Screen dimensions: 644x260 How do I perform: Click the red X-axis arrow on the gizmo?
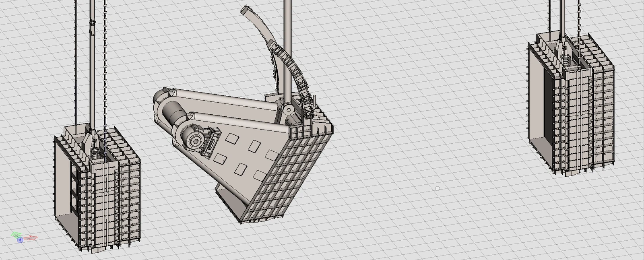coord(31,238)
